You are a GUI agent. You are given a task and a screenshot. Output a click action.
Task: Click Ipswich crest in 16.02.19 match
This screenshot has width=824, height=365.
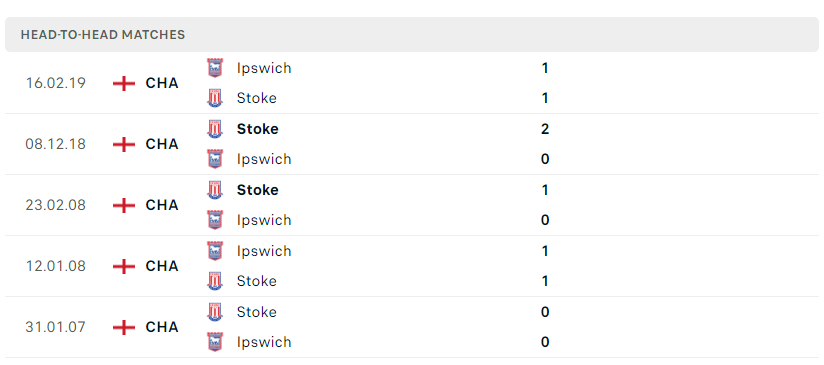214,68
